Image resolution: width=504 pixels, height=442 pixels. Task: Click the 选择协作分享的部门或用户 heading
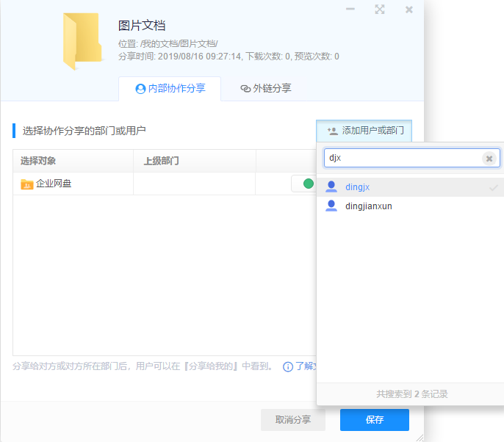84,131
